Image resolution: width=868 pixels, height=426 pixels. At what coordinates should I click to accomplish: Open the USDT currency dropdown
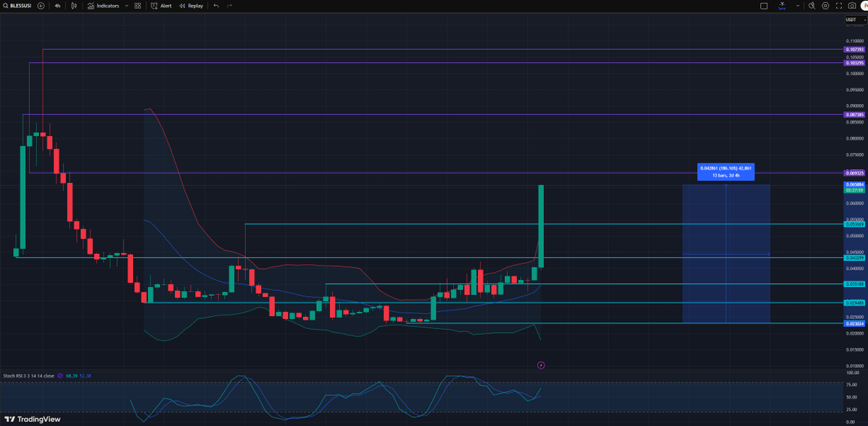pos(854,20)
